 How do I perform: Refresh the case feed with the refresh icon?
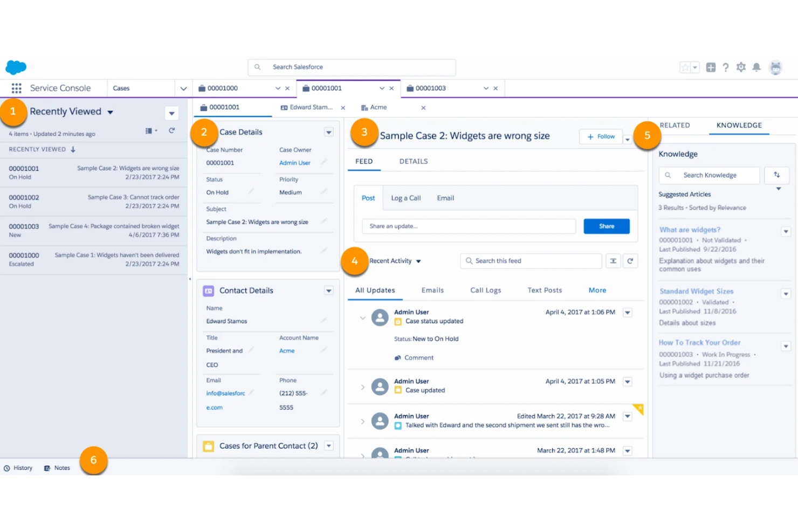(630, 261)
